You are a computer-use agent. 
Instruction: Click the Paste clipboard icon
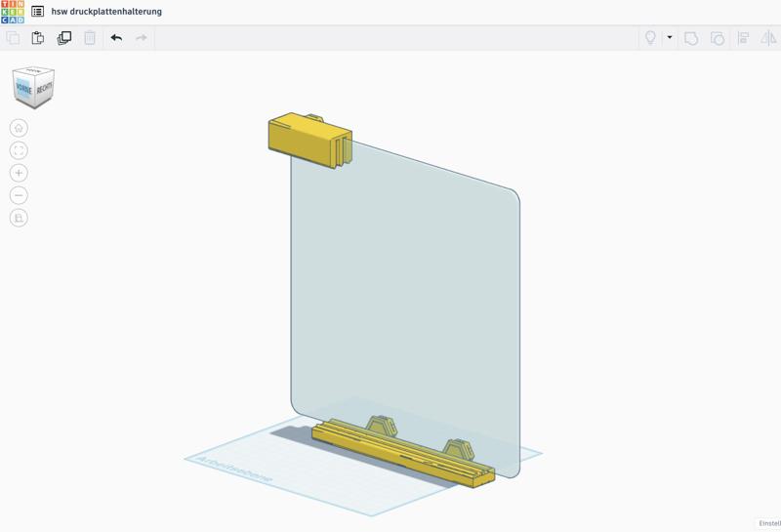[x=38, y=38]
